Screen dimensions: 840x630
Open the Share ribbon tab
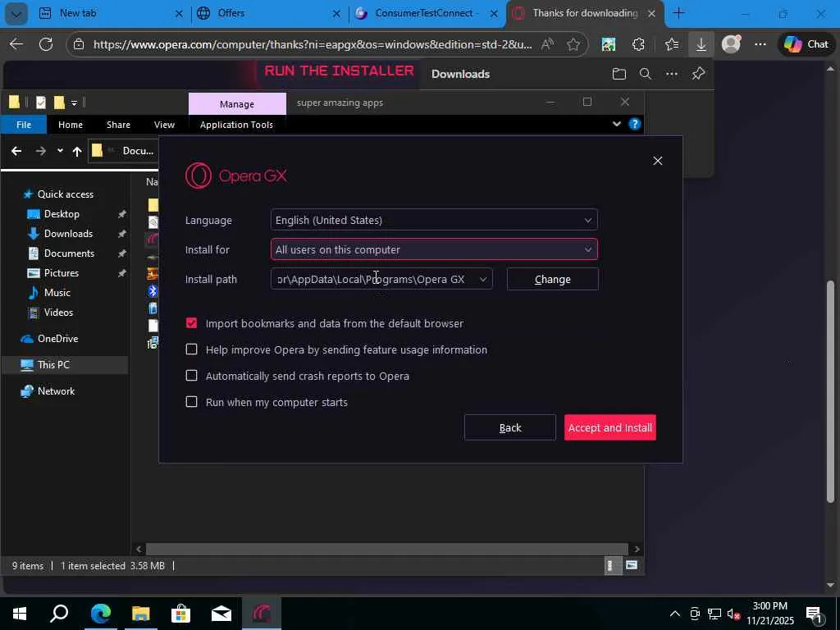pos(118,125)
